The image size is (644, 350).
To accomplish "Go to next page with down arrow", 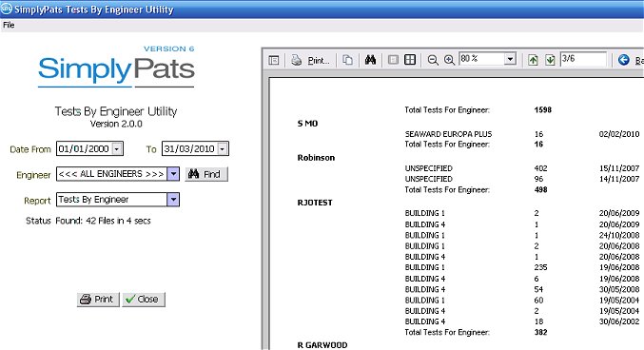I will [550, 60].
